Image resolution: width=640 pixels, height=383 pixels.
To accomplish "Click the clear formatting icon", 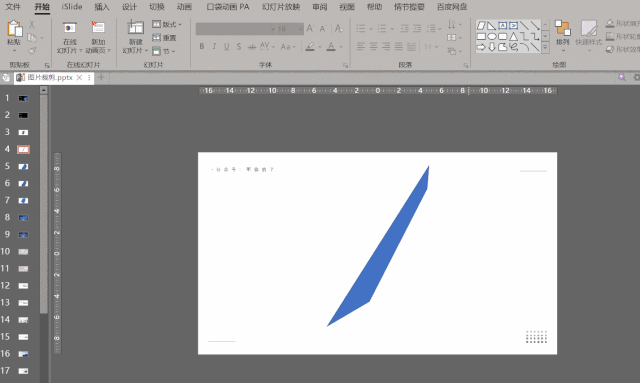I will [339, 29].
